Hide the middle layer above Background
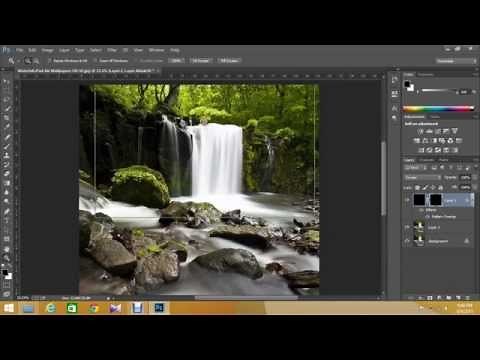480x360 pixels. pos(407,227)
